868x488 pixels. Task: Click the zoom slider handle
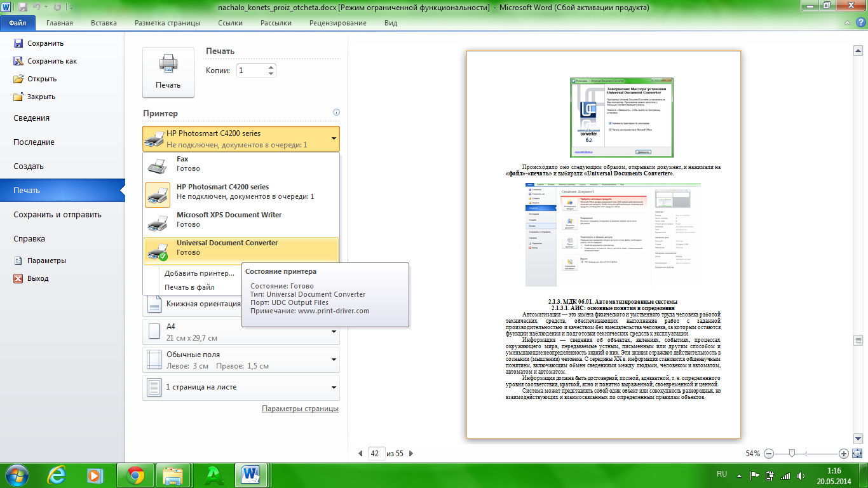pos(792,454)
